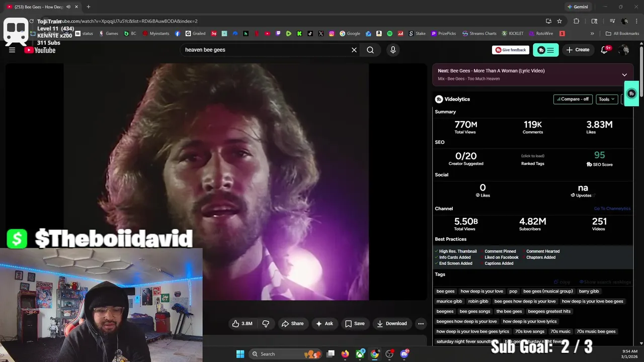Click the floating TubeBuddy side tab
The width and height of the screenshot is (644, 362).
click(x=632, y=94)
